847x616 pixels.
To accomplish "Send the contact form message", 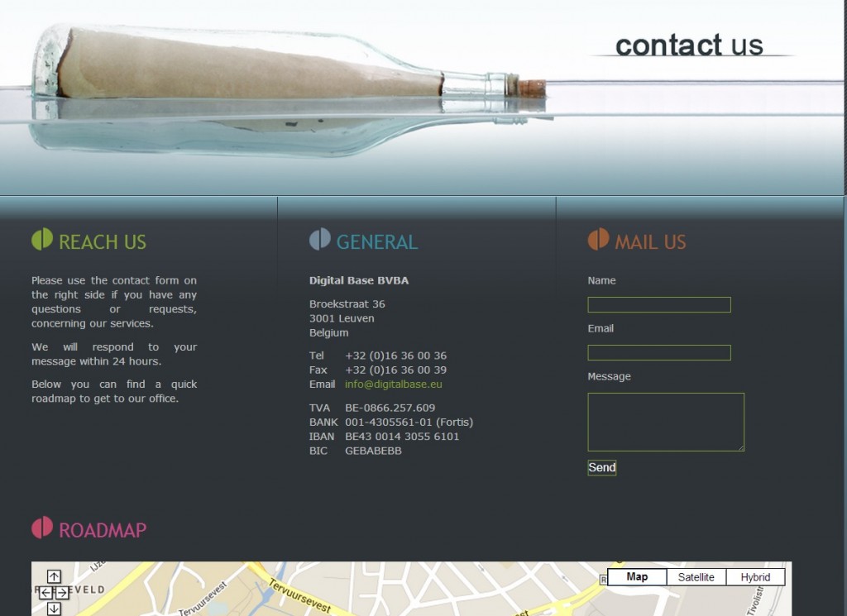I will point(602,467).
